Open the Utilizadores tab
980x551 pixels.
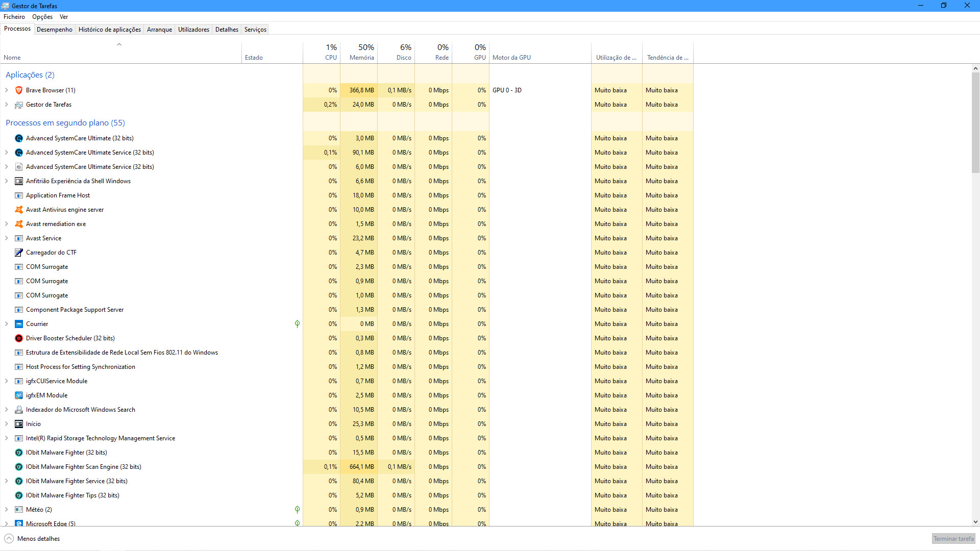tap(193, 30)
